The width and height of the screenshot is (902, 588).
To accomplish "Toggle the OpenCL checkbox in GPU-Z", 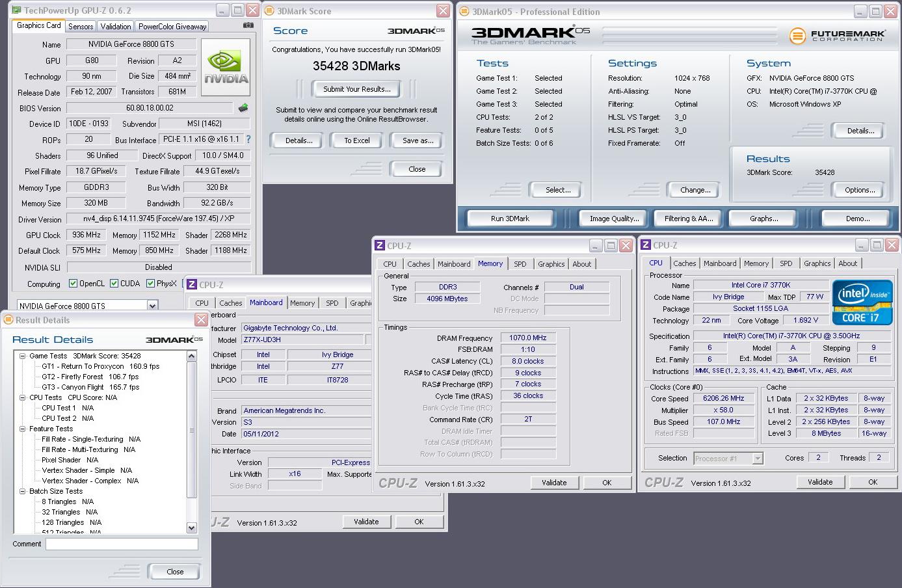I will tap(73, 283).
